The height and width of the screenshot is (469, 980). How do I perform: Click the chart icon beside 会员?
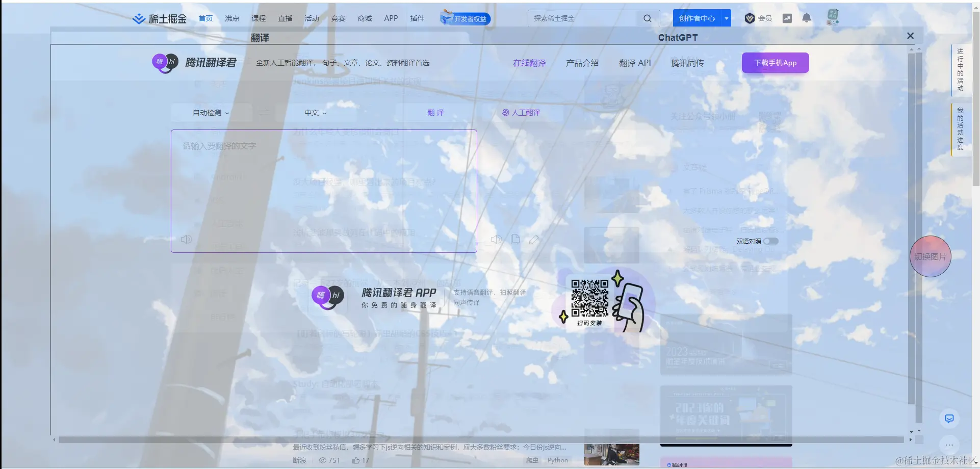click(787, 18)
